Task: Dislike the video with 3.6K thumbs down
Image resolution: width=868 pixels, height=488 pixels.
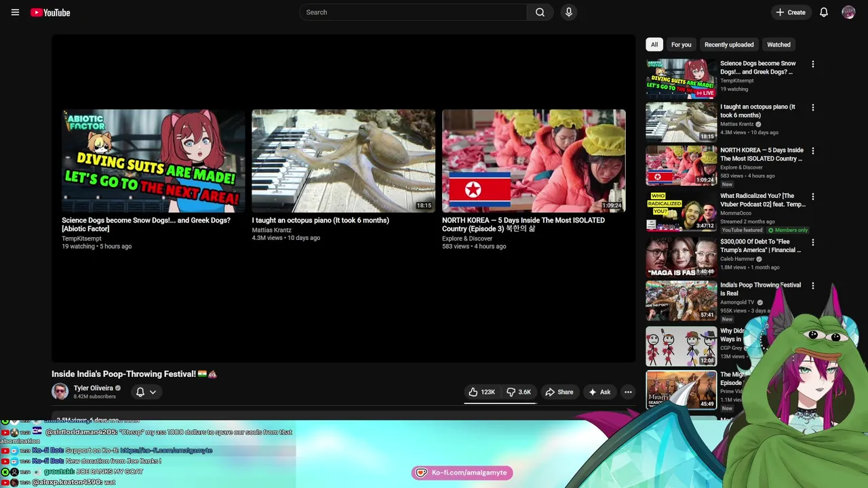Action: (519, 392)
